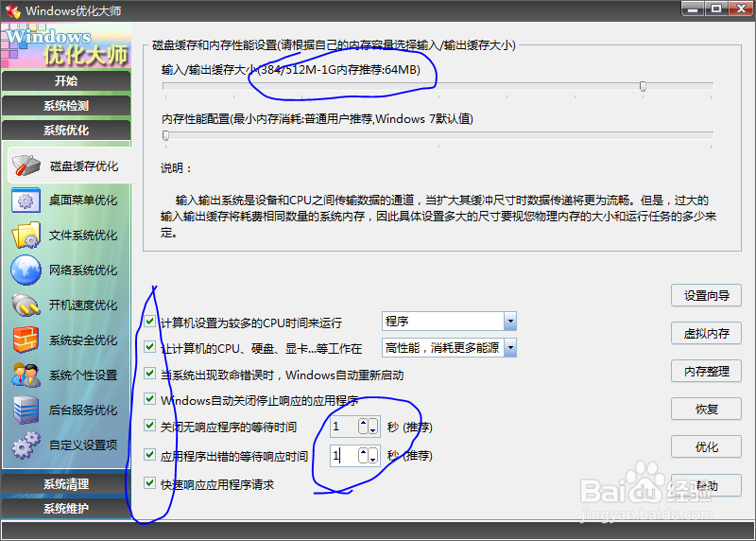This screenshot has width=756, height=541.
Task: Click the Windows优化大师 logo banner
Action: (66, 45)
